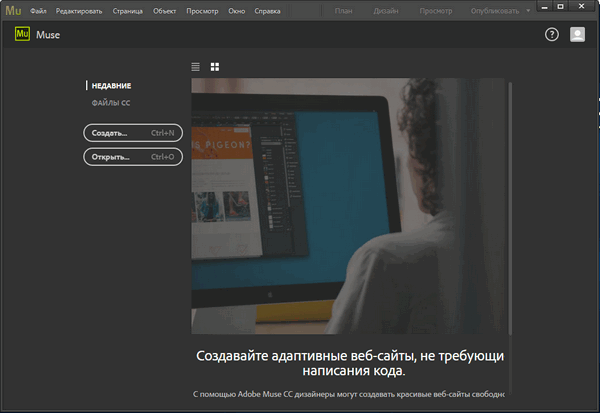This screenshot has height=413, width=600.
Task: Click the Открыть... button
Action: (133, 157)
